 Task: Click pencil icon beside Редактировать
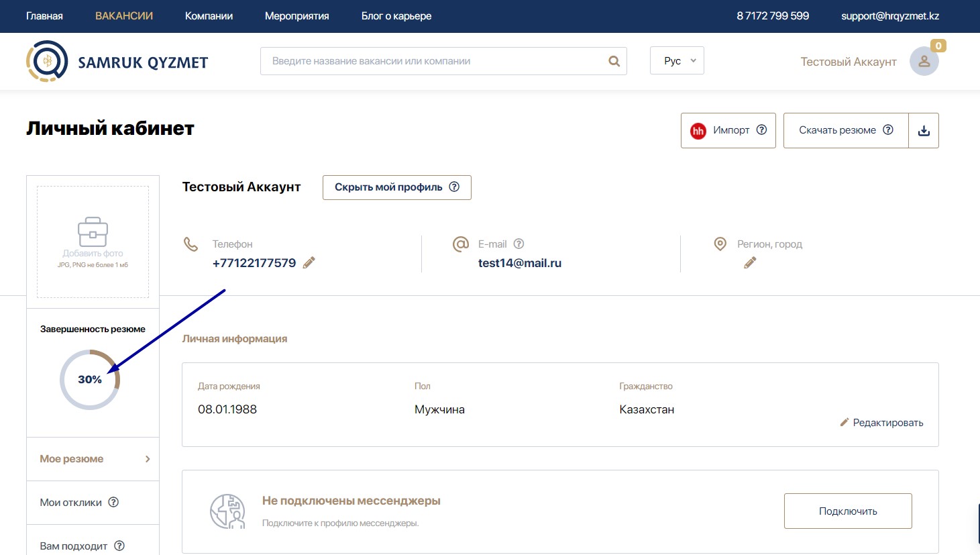click(845, 422)
